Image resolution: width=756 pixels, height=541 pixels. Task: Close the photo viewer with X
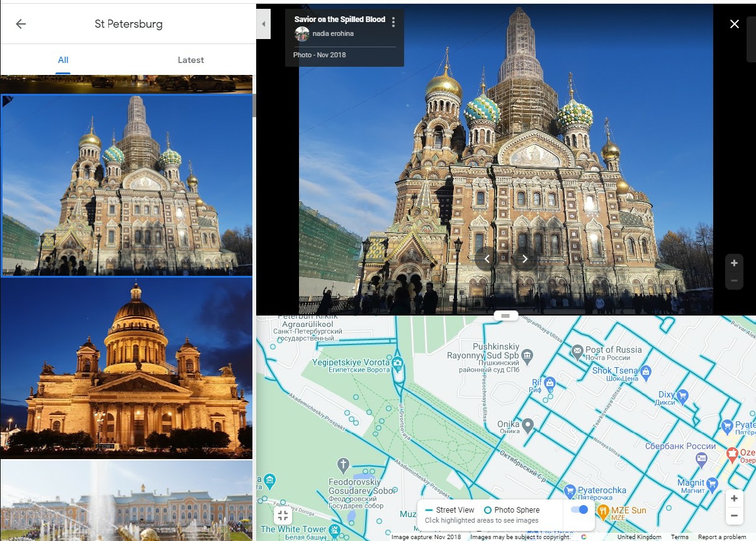tap(734, 24)
